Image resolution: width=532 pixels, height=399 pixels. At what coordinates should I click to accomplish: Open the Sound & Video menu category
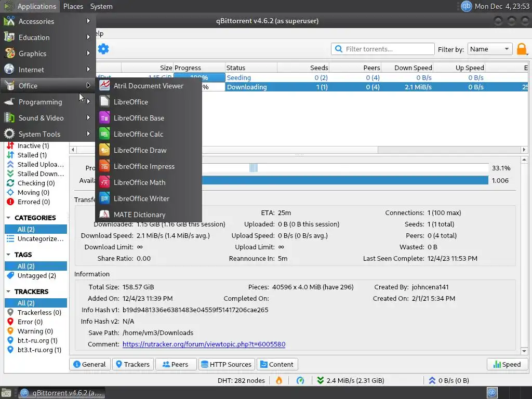(47, 118)
